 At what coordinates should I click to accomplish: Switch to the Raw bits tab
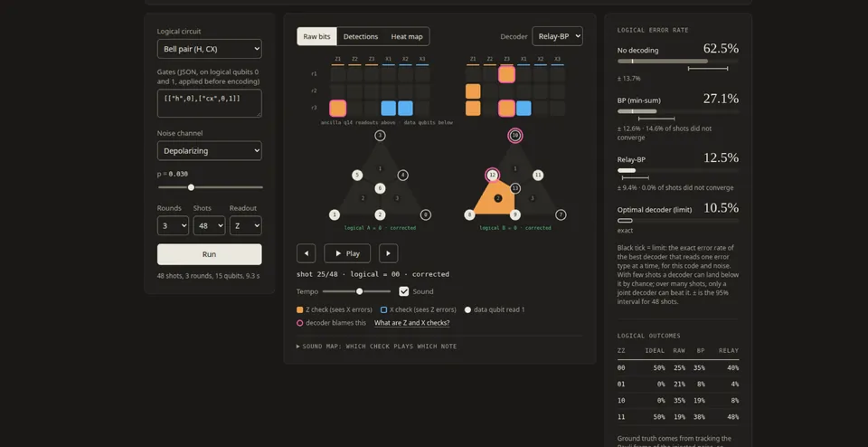tap(316, 36)
